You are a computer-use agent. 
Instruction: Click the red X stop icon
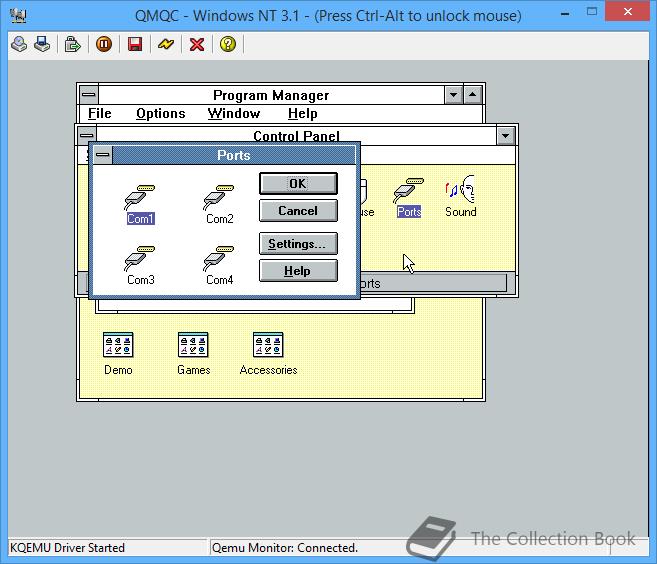[197, 44]
